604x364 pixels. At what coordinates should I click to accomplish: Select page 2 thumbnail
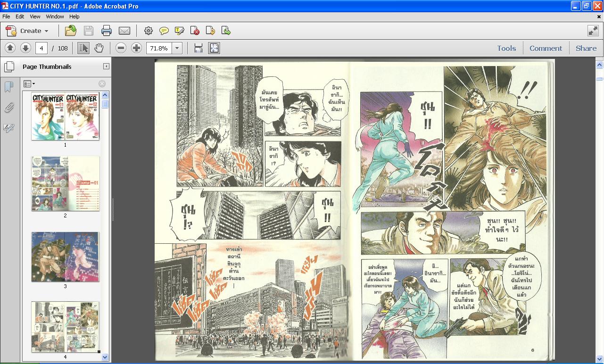(x=66, y=183)
